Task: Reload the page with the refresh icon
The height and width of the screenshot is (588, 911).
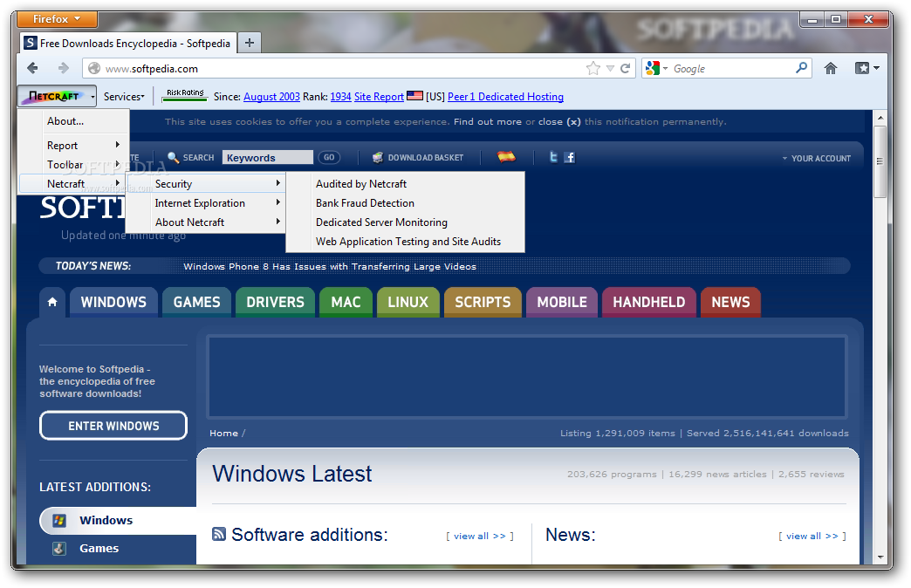Action: tap(625, 69)
